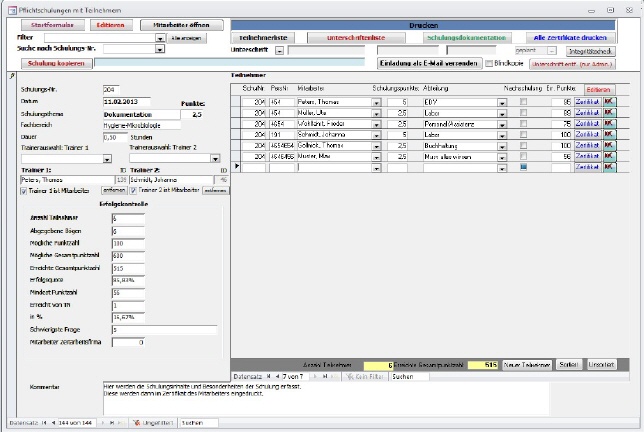Click the Kommentar text area
This screenshot has width=644, height=432.
tap(326, 399)
